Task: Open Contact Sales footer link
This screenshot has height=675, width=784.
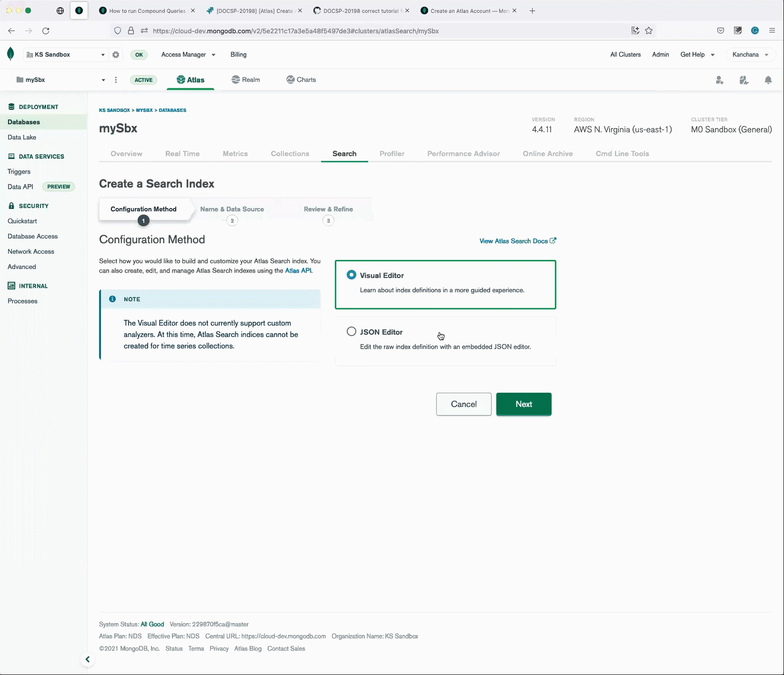Action: [x=286, y=649]
